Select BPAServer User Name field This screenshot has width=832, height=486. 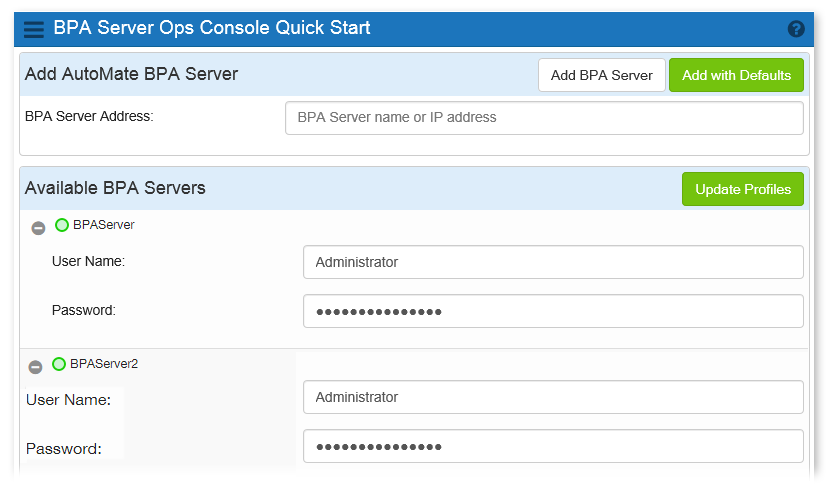(553, 262)
